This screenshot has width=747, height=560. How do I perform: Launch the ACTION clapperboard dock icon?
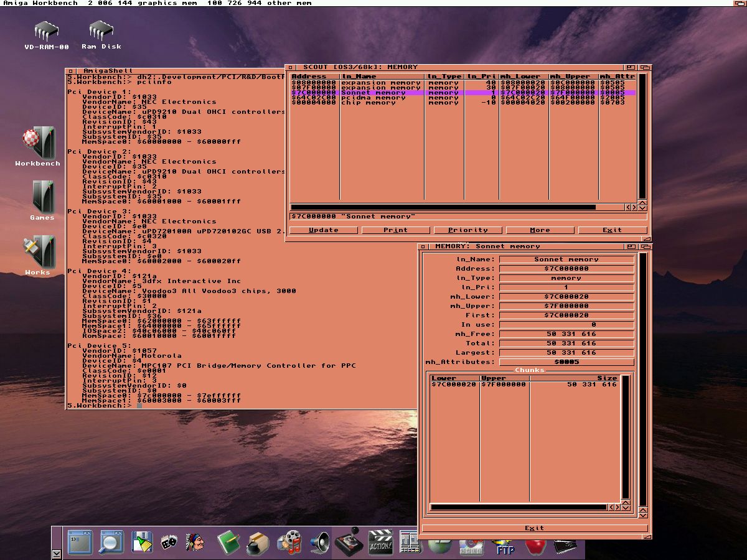pos(380,543)
